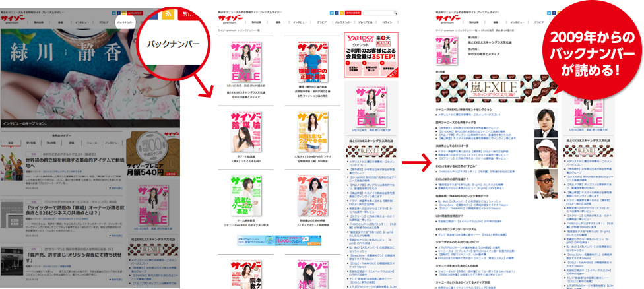This screenshot has width=644, height=289.
Task: Open blue-dress magazine cover in middle list grid
Action: tap(313, 62)
